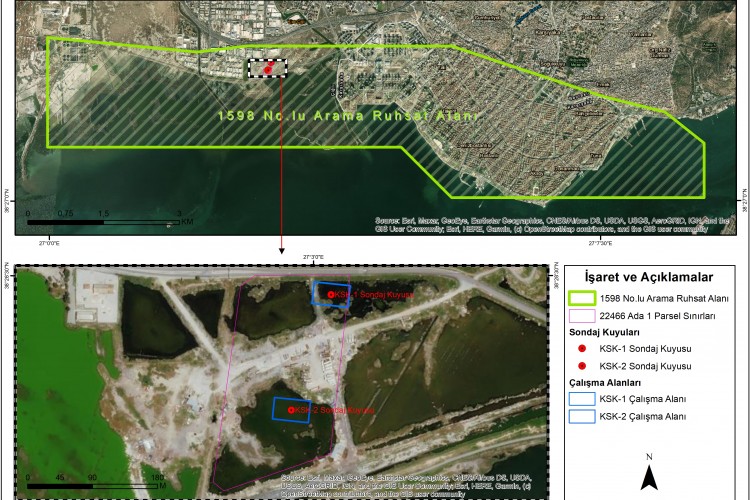Click the dashed inset box on the overview map
The width and height of the screenshot is (750, 500).
tap(268, 68)
